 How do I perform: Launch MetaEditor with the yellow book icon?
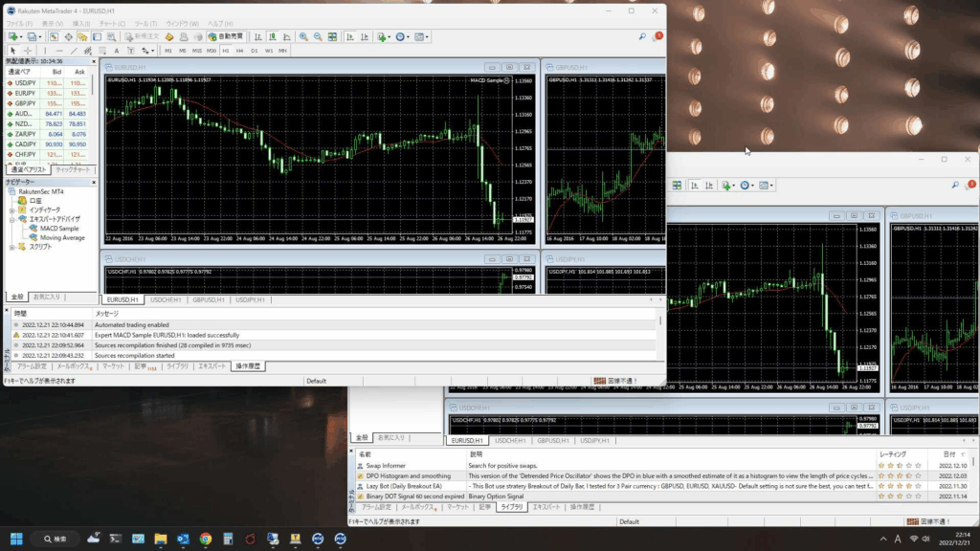pyautogui.click(x=169, y=37)
